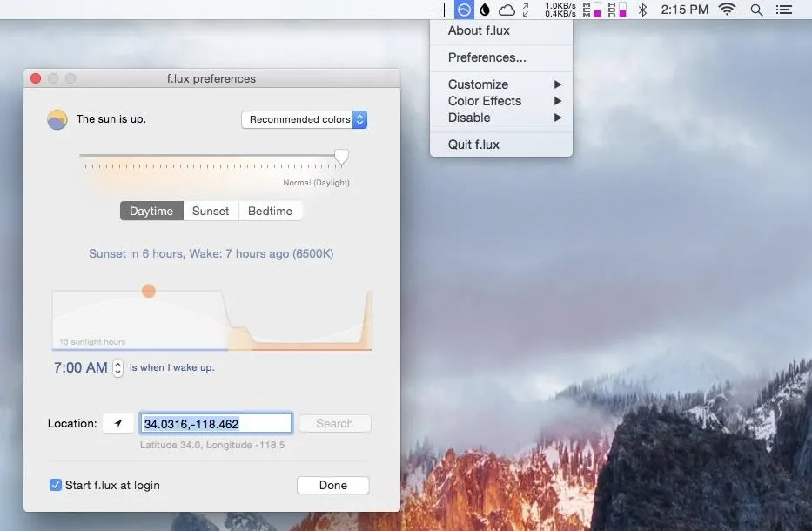The image size is (812, 531).
Task: Open the cloud icon in the menu bar
Action: click(507, 10)
